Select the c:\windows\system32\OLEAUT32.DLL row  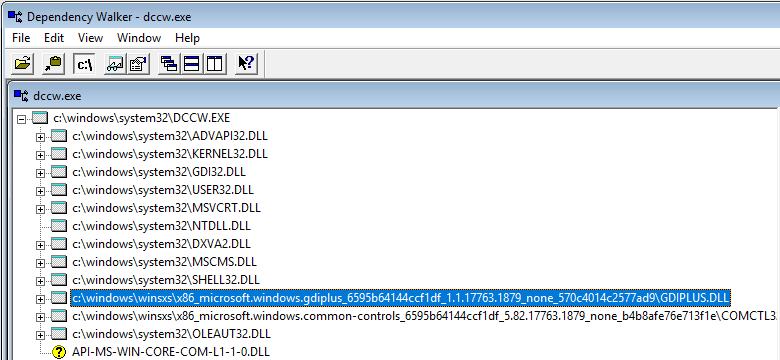[x=172, y=334]
